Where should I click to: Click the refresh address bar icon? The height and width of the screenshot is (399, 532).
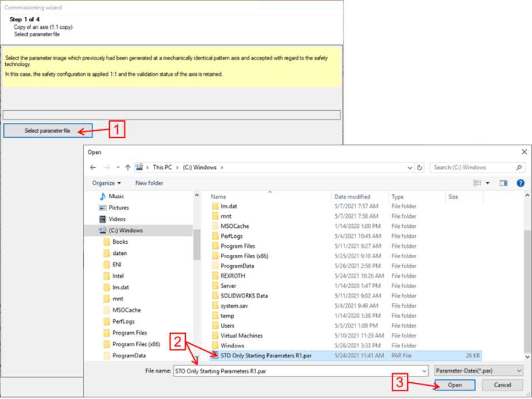click(419, 167)
